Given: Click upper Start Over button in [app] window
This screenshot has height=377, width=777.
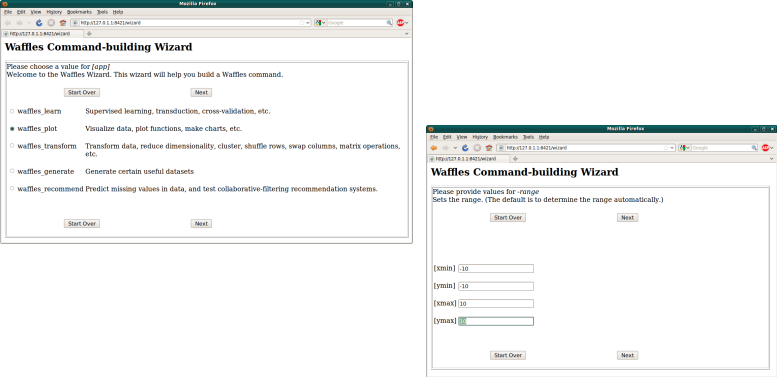Looking at the screenshot, I should pos(82,93).
